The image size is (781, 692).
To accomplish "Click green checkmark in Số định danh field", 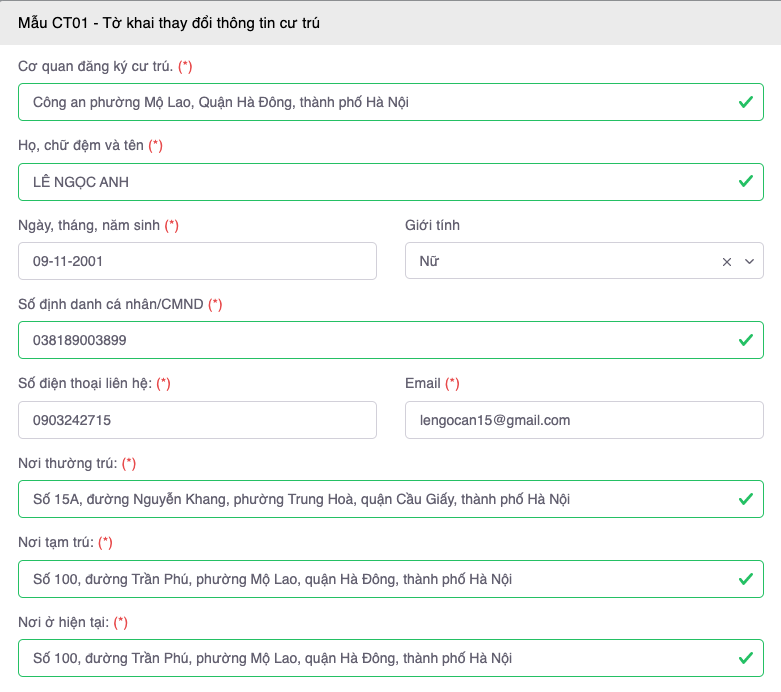I will pos(745,340).
